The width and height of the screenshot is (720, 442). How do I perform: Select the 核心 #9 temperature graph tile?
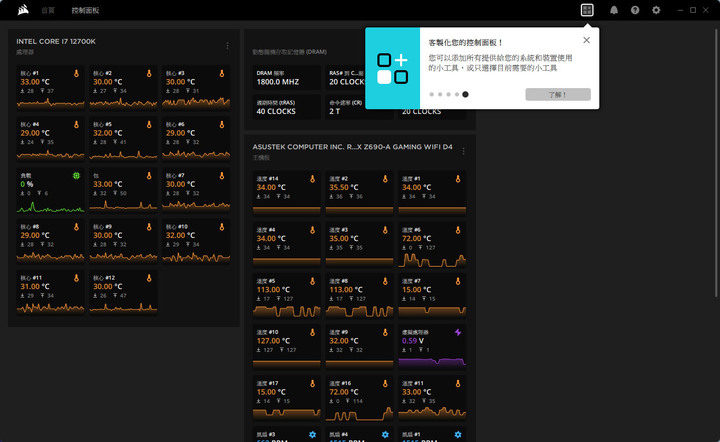pyautogui.click(x=123, y=241)
